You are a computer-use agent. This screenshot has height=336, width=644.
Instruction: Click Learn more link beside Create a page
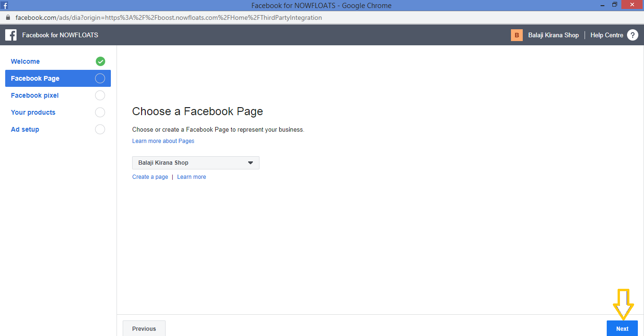point(192,177)
